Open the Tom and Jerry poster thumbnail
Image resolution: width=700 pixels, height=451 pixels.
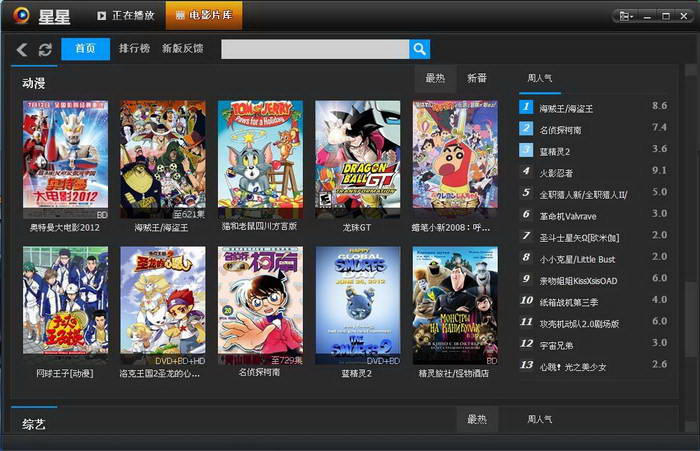click(x=260, y=159)
